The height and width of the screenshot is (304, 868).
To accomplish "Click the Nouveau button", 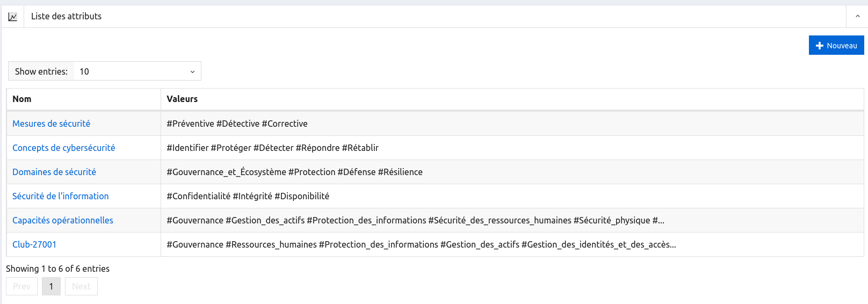I will point(836,46).
